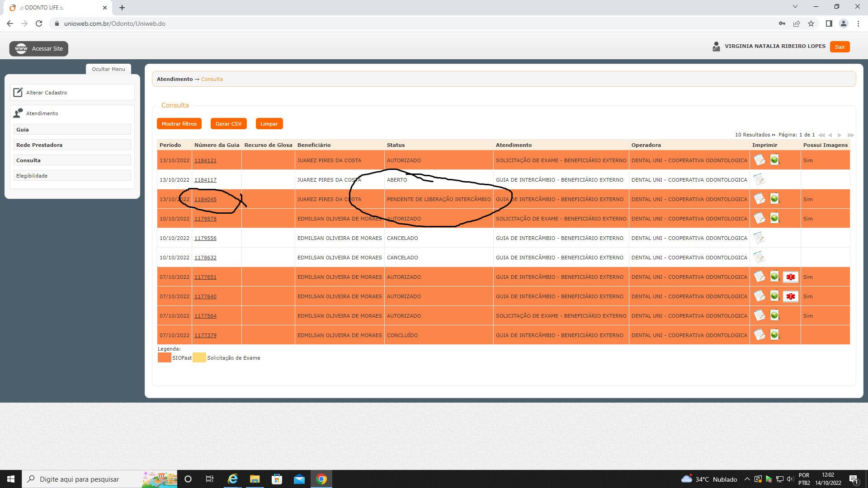Screen dimensions: 868x488
Task: Click Sair logout button
Action: point(840,47)
